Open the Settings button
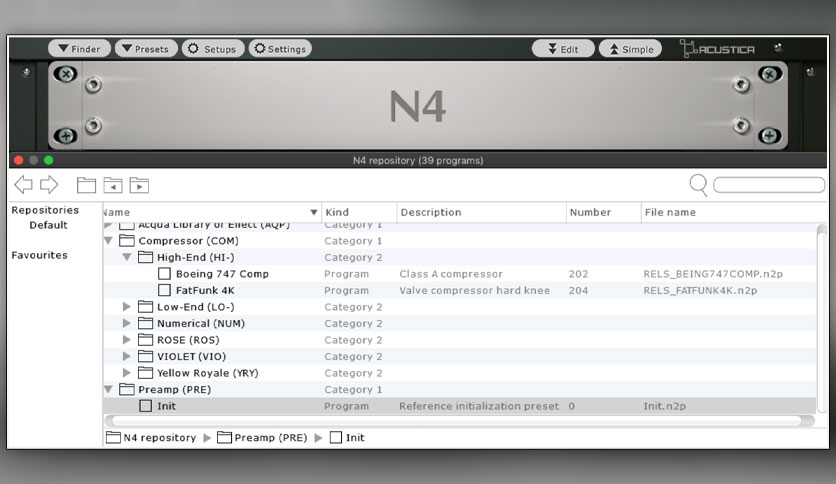 280,49
